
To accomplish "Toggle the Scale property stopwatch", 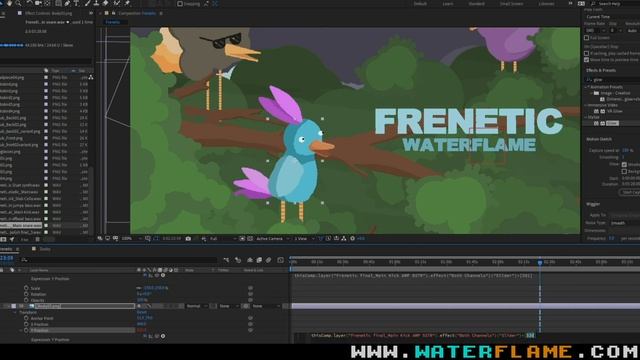I will click(x=26, y=288).
